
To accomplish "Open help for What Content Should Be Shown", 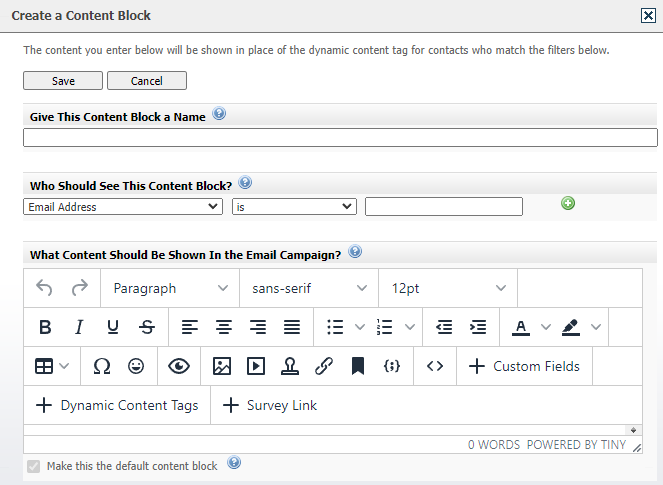I will (355, 252).
